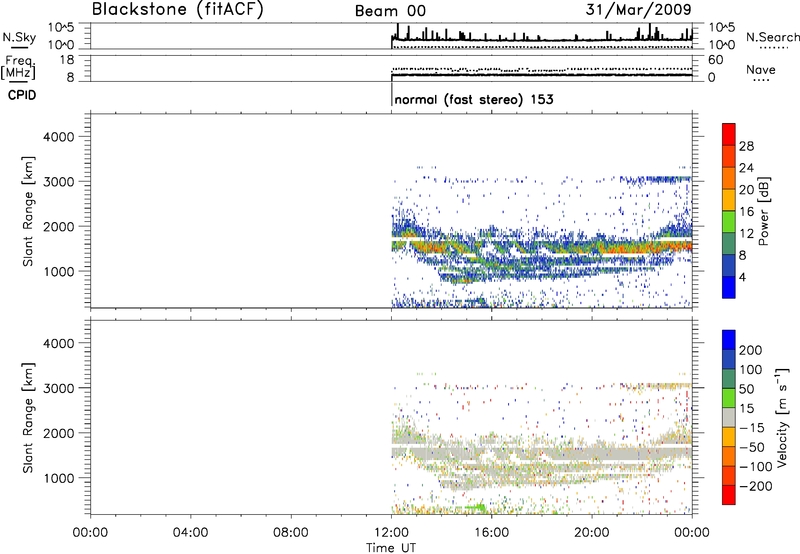Click the "Slant Range [km]" label of the power panel
The height and width of the screenshot is (554, 800).
tap(29, 211)
